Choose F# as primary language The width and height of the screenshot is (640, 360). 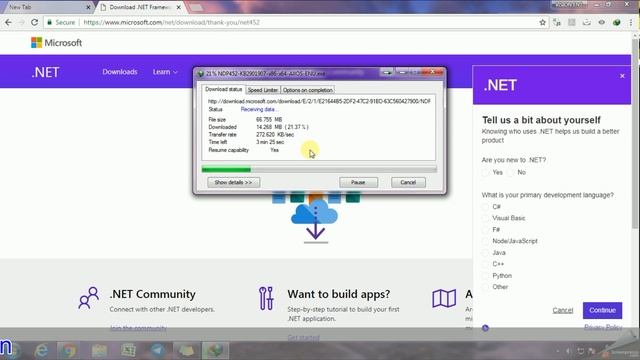tap(485, 230)
